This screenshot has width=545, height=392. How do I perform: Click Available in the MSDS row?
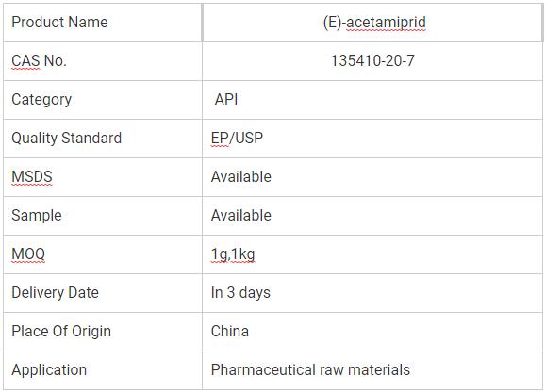click(240, 177)
